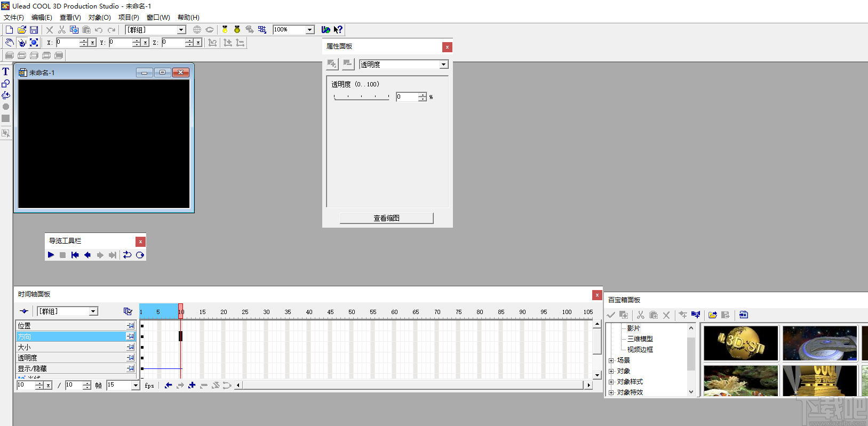Viewport: 868px width, 426px height.
Task: Open the 文件(F) menu
Action: point(14,18)
